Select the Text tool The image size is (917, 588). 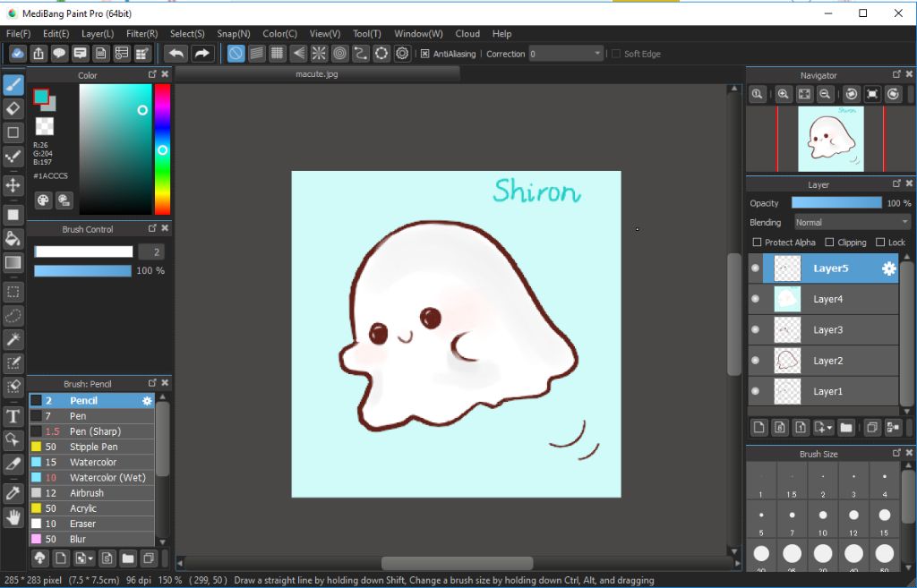click(13, 417)
